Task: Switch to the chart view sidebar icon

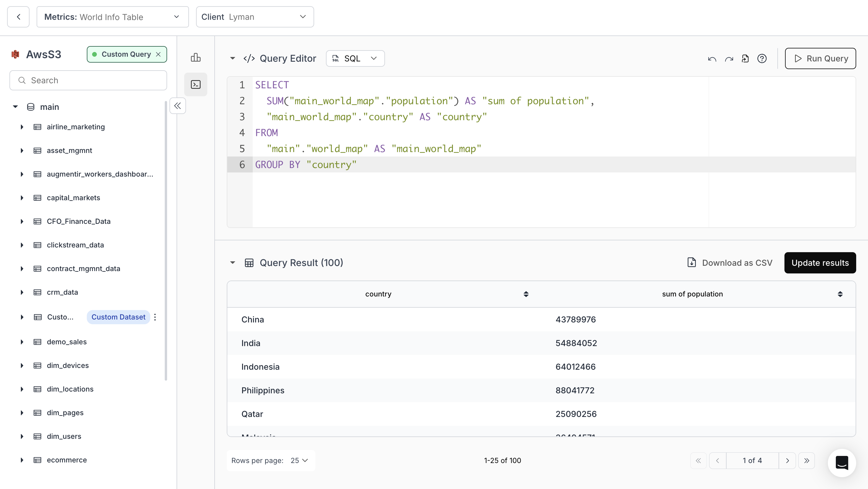Action: tap(195, 58)
